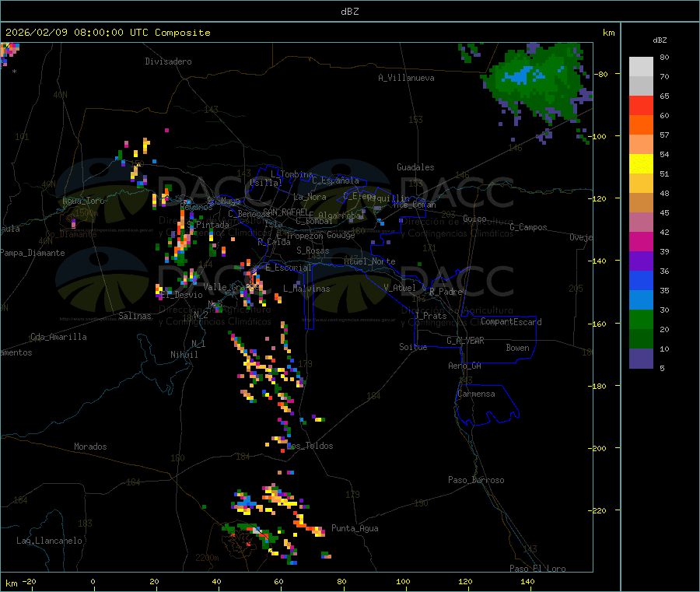Click the L_Malvinas label
Screen dimensions: 700x592
coord(306,289)
